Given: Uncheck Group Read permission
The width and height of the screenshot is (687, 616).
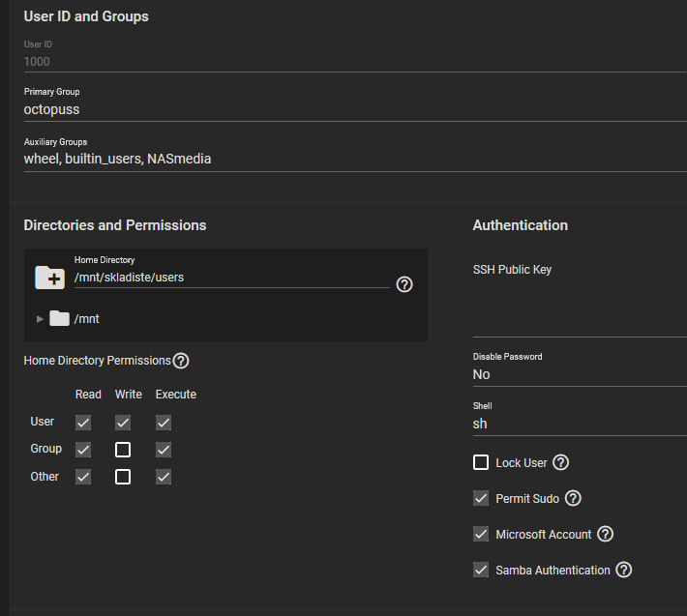Looking at the screenshot, I should [83, 450].
